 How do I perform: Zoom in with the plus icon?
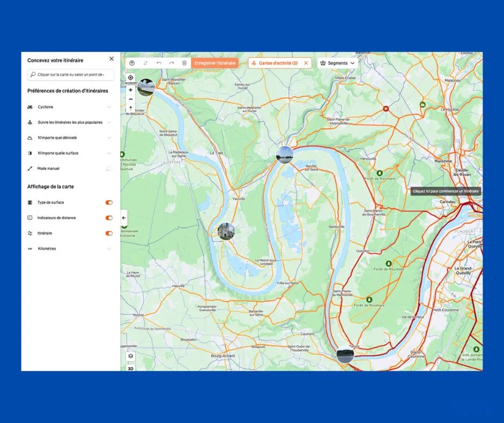pos(130,90)
